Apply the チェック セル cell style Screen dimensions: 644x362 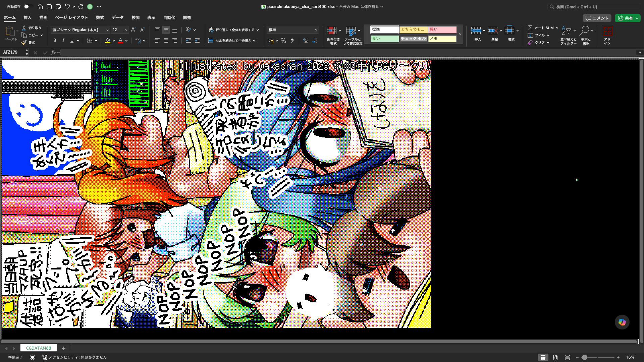coord(414,39)
